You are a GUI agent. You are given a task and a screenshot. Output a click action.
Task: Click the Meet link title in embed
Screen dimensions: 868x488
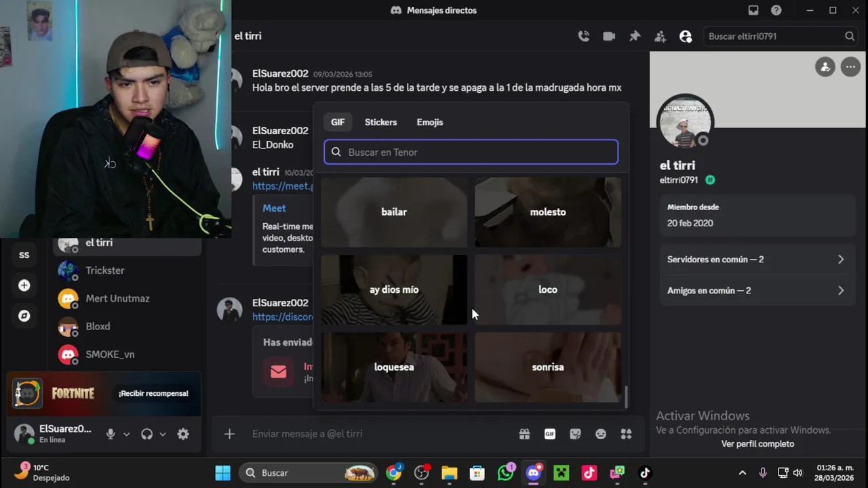click(x=274, y=208)
